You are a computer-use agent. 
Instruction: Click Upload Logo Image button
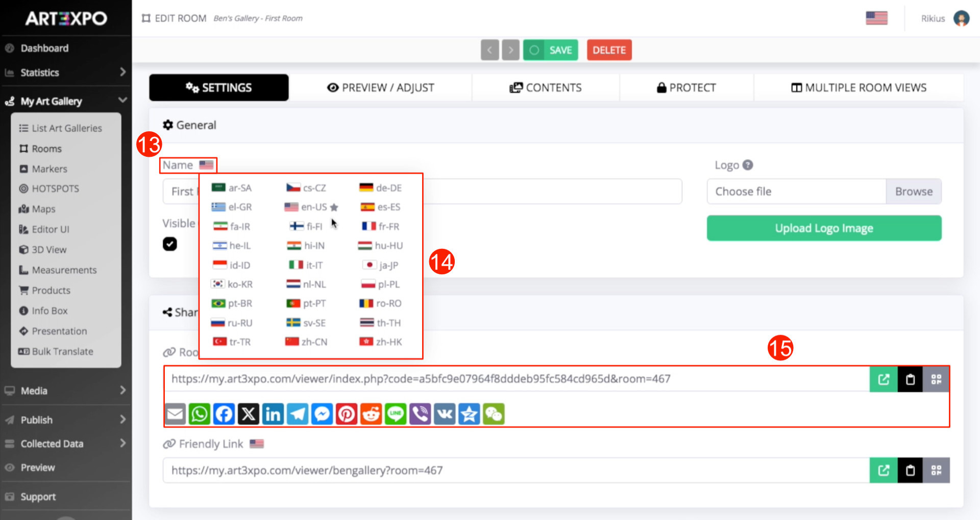tap(824, 228)
